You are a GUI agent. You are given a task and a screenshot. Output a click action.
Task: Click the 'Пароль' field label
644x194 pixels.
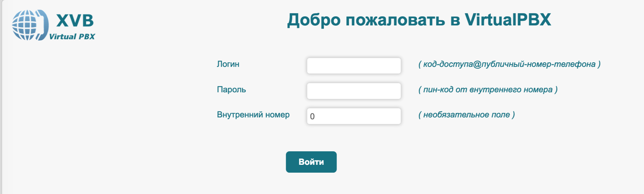[x=231, y=89]
